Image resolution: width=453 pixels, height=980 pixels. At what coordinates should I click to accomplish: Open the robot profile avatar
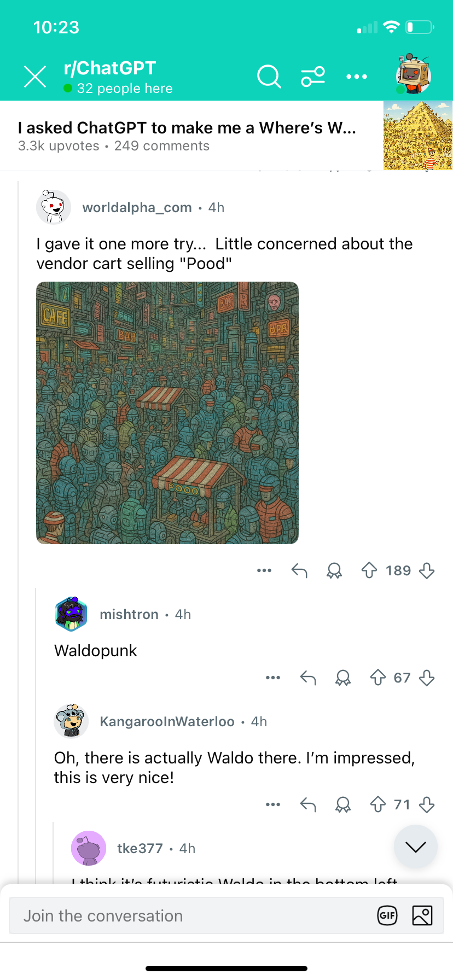coord(414,74)
